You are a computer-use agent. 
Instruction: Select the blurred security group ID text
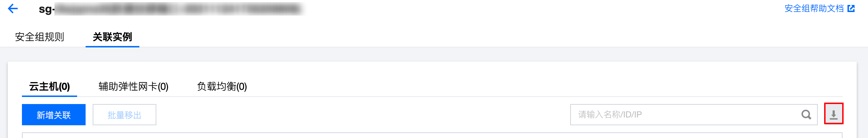179,9
